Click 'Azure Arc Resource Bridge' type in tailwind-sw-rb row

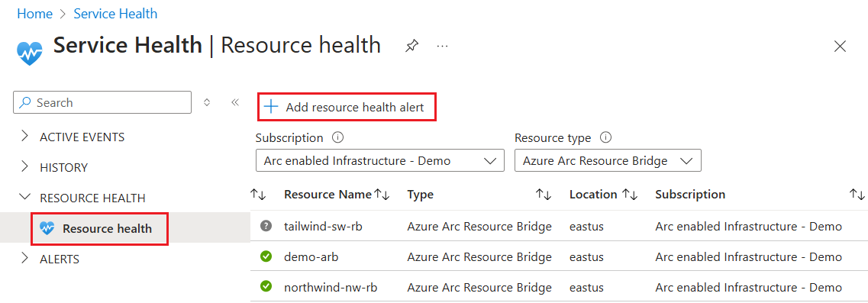(x=479, y=226)
